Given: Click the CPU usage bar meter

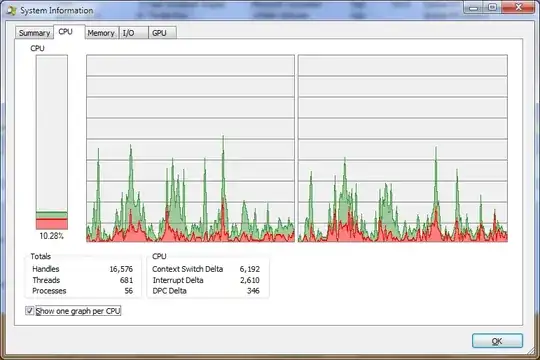Looking at the screenshot, I should 52,142.
